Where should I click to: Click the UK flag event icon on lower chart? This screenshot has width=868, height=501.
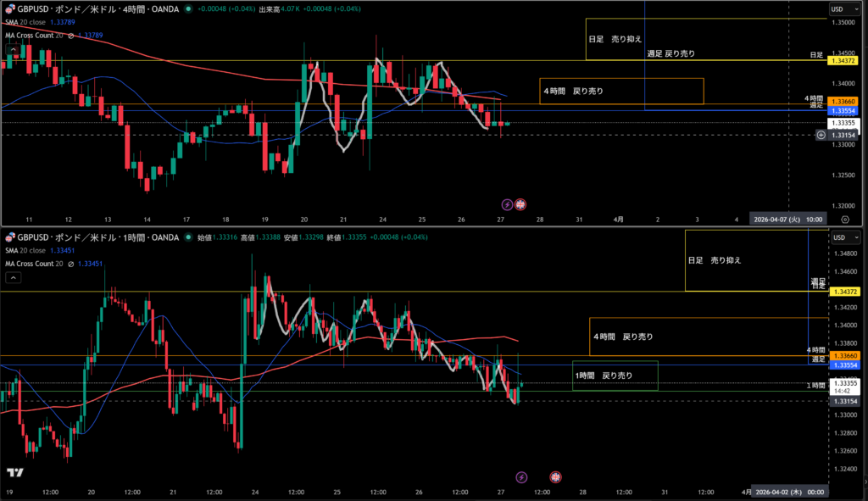click(x=555, y=477)
